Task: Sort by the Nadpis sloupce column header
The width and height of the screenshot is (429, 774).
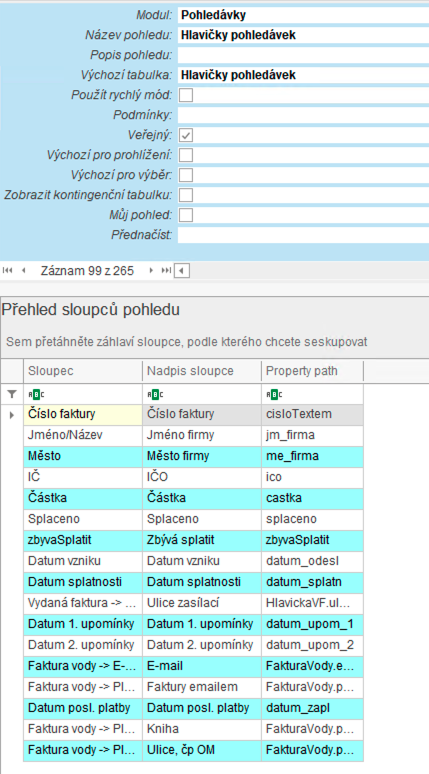Action: [202, 371]
